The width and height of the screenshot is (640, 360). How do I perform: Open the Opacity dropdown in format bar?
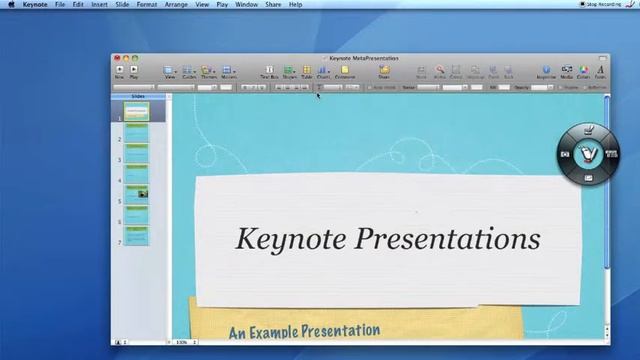click(x=542, y=87)
